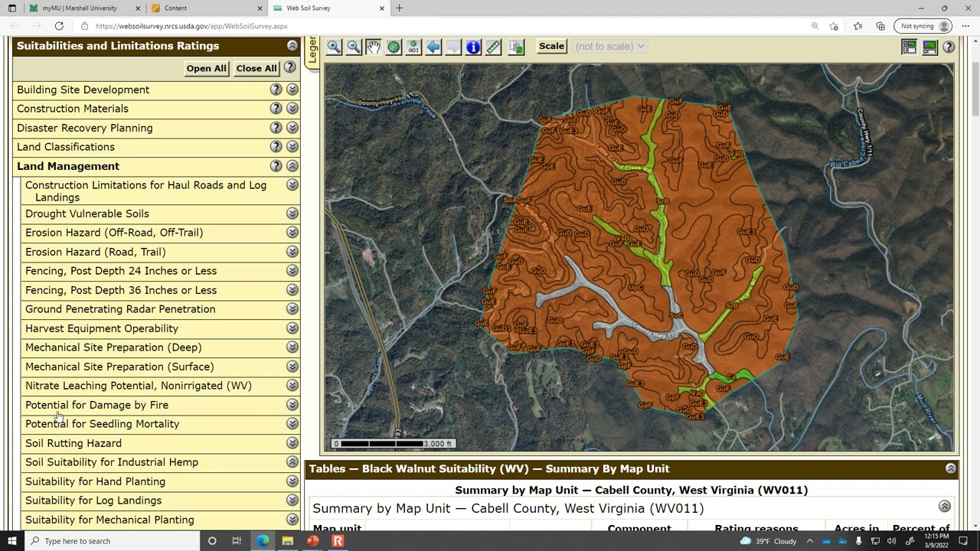Select the Zoom Out map tool
Screen dimensions: 980x551
point(354,47)
